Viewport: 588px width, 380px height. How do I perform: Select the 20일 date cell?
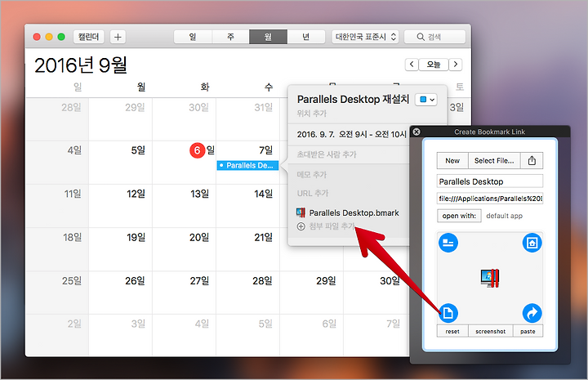184,249
